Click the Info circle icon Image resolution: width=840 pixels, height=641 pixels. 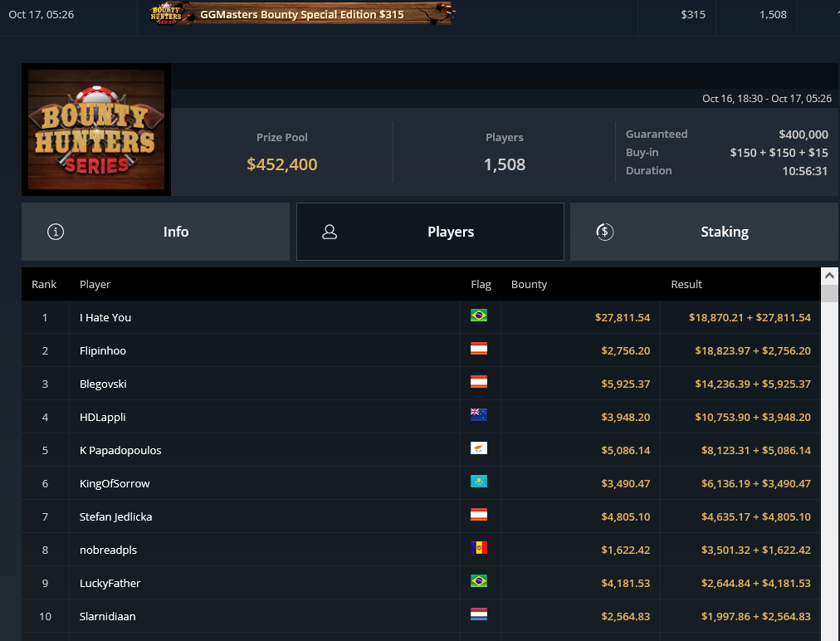point(56,232)
